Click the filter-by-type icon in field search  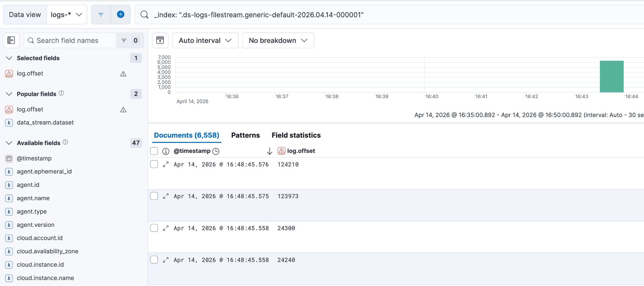point(123,40)
